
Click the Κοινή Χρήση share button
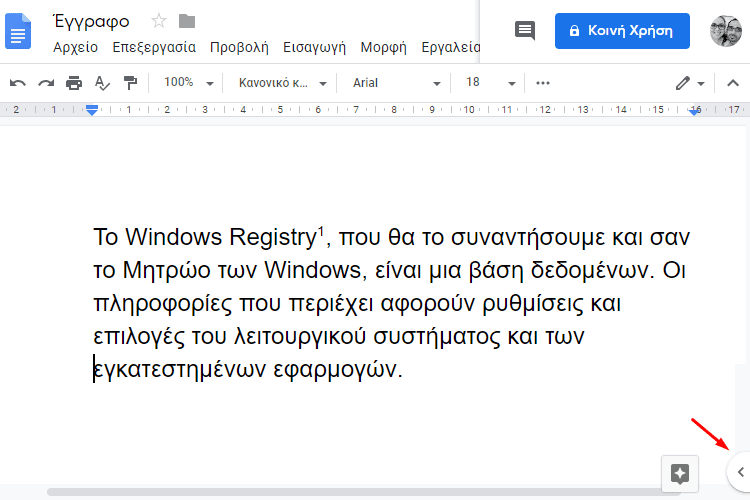pyautogui.click(x=622, y=31)
